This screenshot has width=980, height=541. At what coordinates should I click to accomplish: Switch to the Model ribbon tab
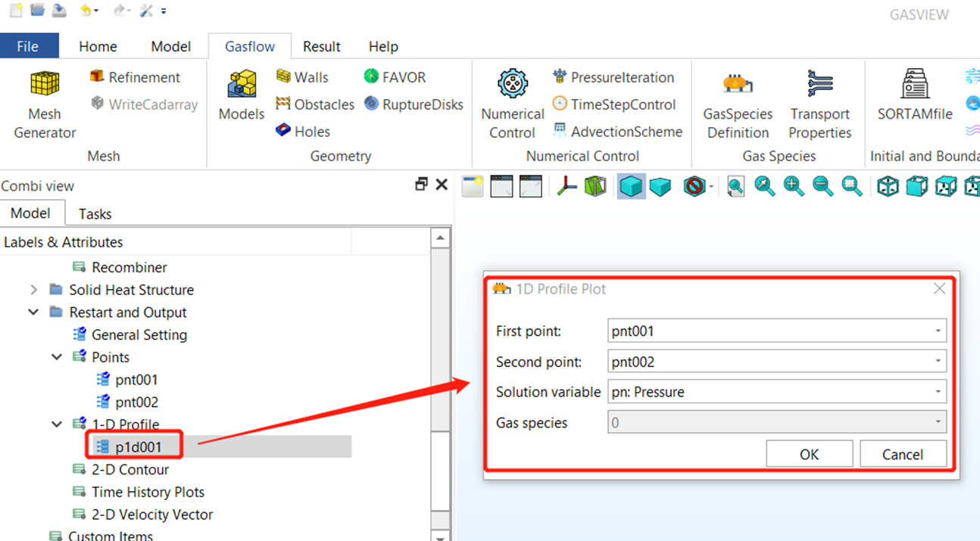click(170, 46)
